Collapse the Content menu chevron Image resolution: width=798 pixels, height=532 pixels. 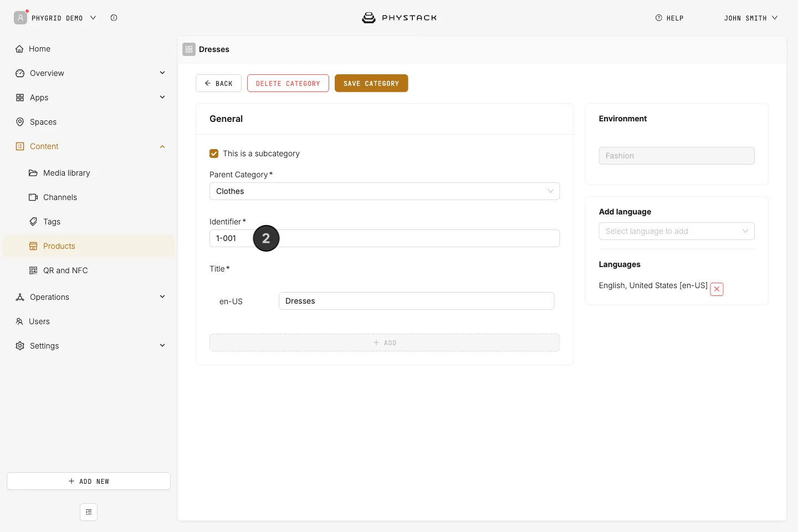[162, 146]
